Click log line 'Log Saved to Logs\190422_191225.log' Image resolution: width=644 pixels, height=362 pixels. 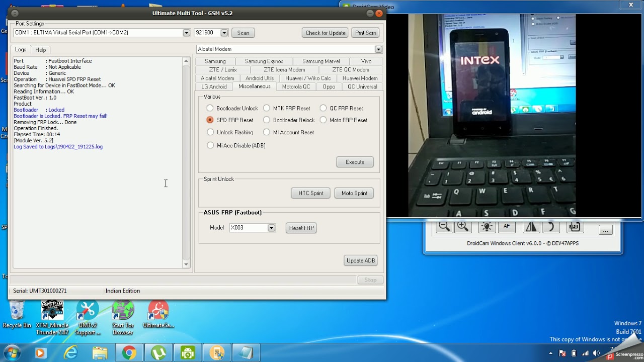[58, 147]
